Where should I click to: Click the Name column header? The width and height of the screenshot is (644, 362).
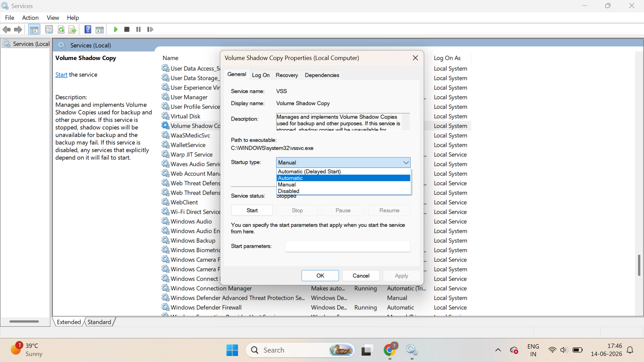point(170,58)
